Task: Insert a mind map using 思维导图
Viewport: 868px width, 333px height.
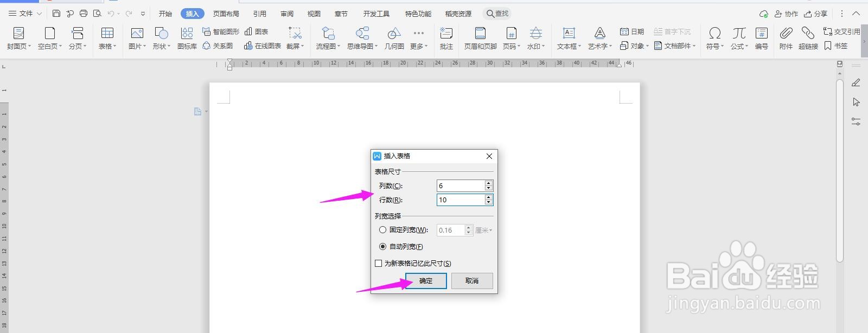Action: point(362,39)
